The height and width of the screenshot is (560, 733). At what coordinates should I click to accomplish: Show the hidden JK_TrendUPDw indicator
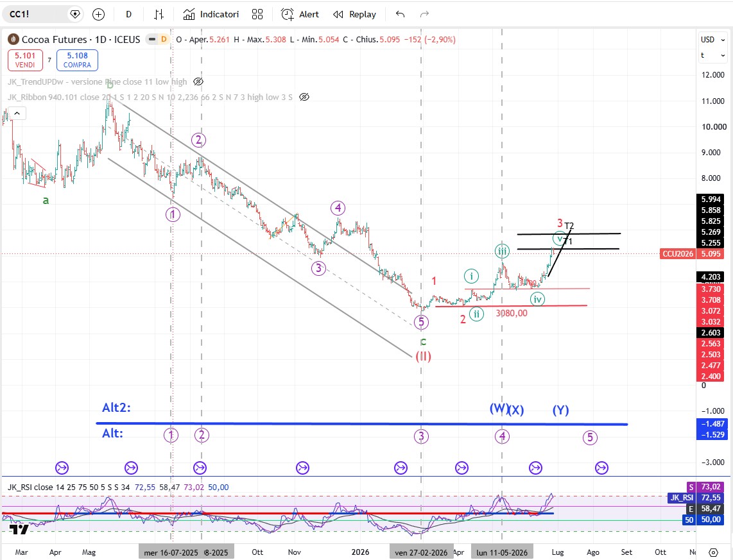click(198, 81)
